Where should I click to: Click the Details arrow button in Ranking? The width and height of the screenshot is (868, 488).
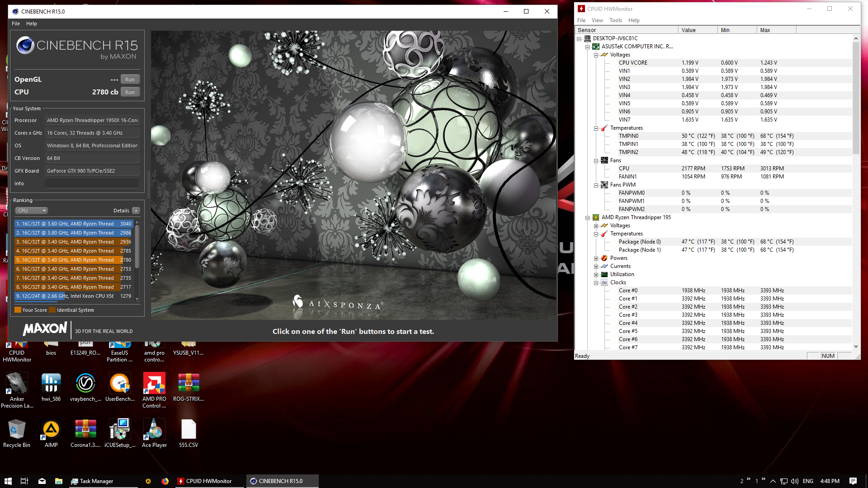tap(136, 211)
